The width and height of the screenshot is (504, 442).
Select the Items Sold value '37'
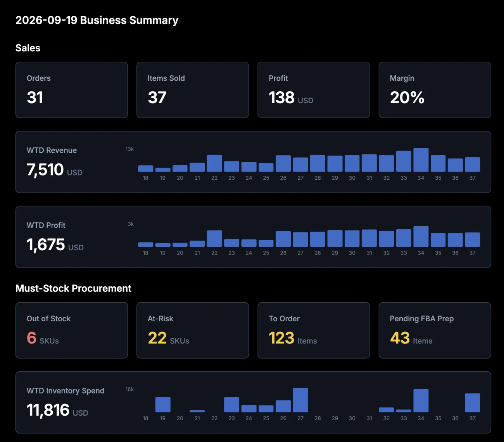pyautogui.click(x=157, y=97)
